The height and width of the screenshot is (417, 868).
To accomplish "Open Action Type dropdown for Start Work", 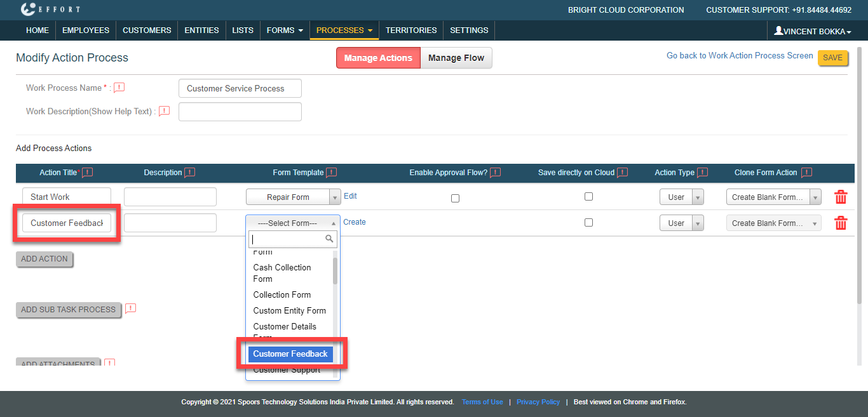I will [x=681, y=197].
